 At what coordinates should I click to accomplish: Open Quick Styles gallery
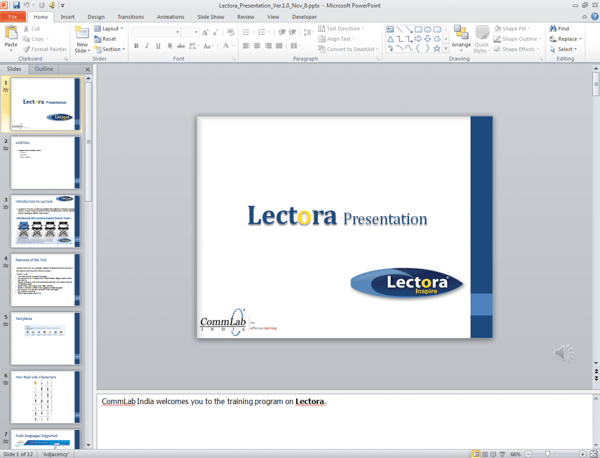click(482, 39)
